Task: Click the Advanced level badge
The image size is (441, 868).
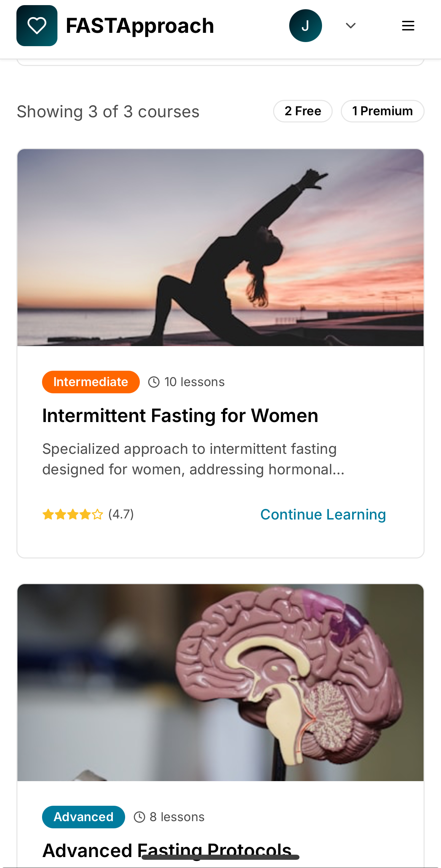Action: 84,817
